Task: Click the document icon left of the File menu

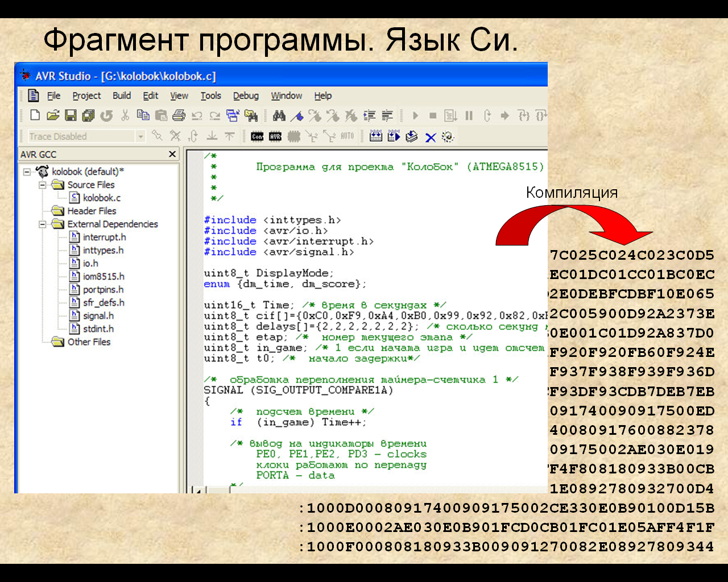Action: (34, 95)
